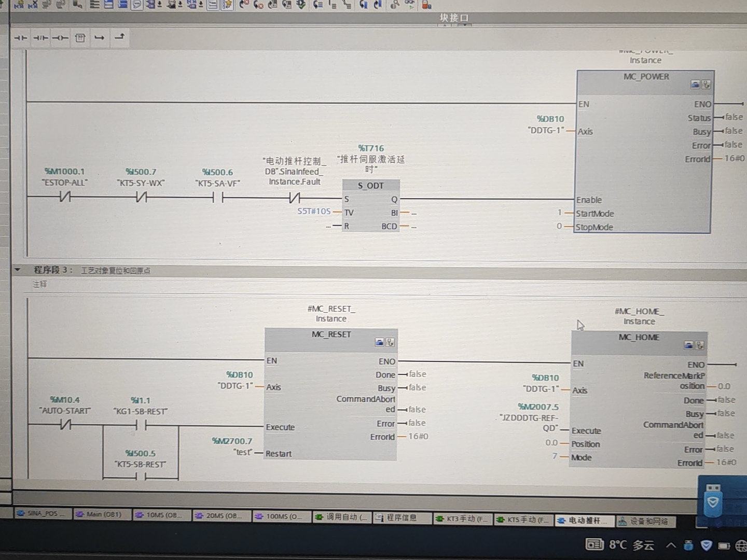Click MC_HOME Position input value 0.0
Viewport: 747px width, 560px height.
(x=551, y=443)
